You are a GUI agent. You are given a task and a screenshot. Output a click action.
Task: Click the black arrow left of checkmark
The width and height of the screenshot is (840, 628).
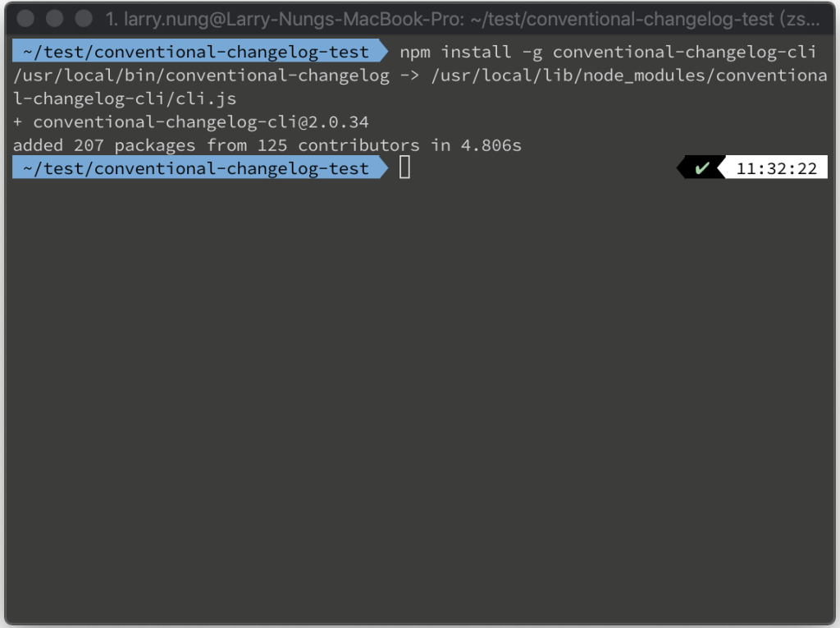(682, 167)
